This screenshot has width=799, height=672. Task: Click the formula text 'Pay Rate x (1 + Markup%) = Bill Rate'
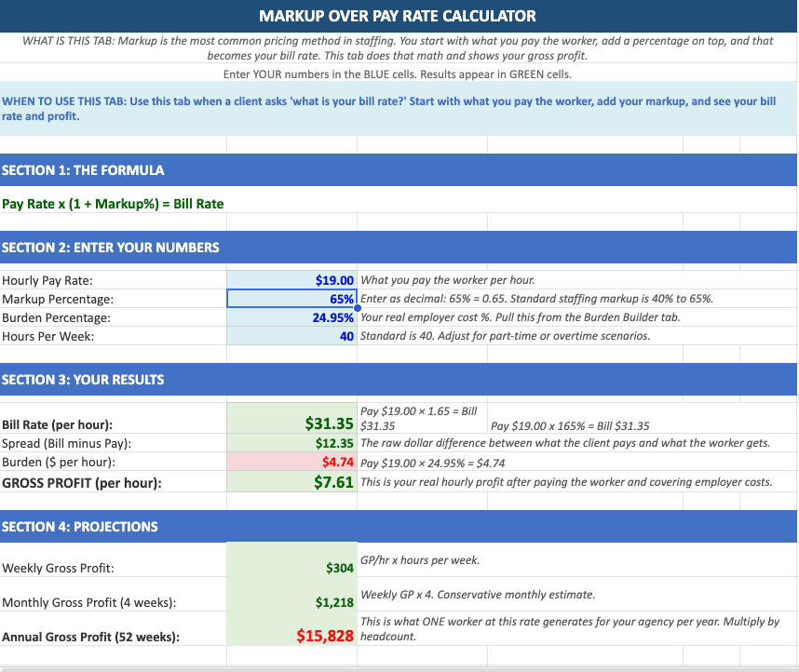pos(113,204)
